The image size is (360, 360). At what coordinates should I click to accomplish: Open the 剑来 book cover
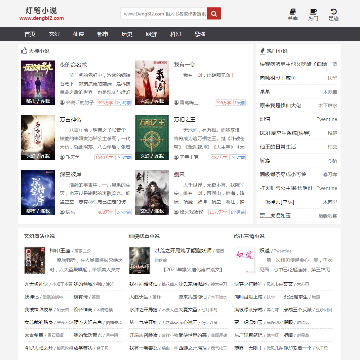[152, 192]
